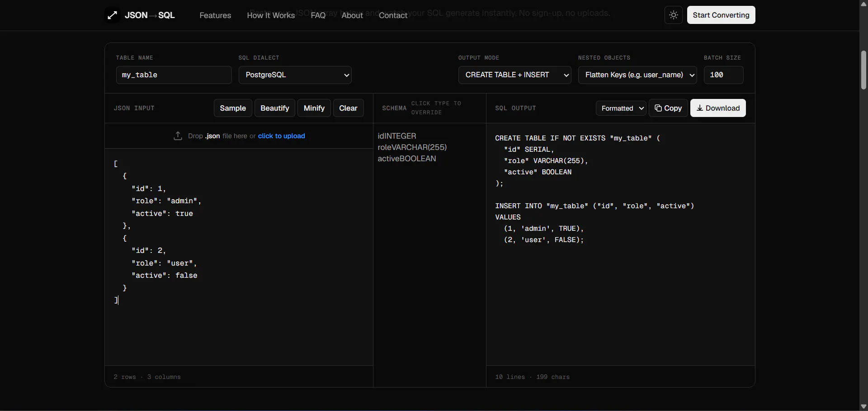868x411 pixels.
Task: Override the active BOOLEAN schema type
Action: coord(418,159)
